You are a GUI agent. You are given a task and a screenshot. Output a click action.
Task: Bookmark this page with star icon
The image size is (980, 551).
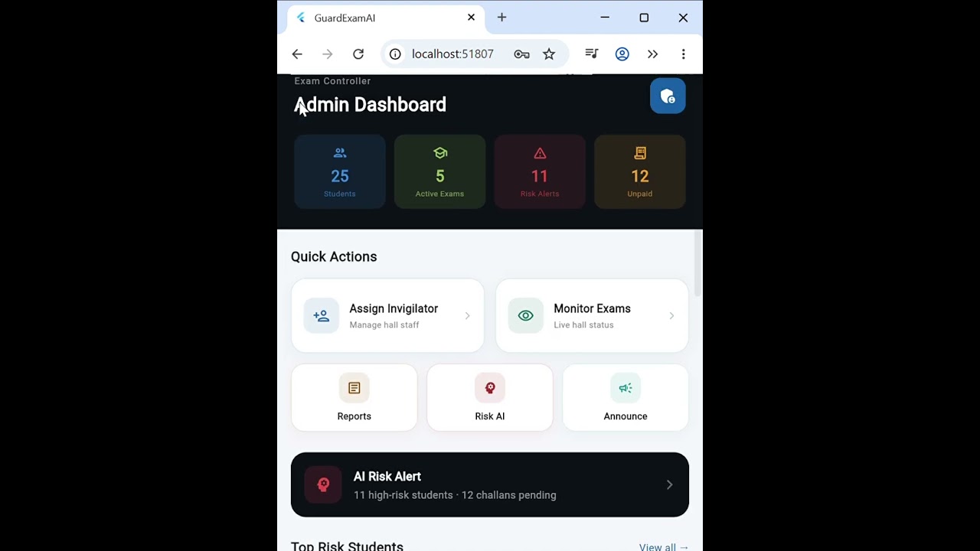point(549,54)
